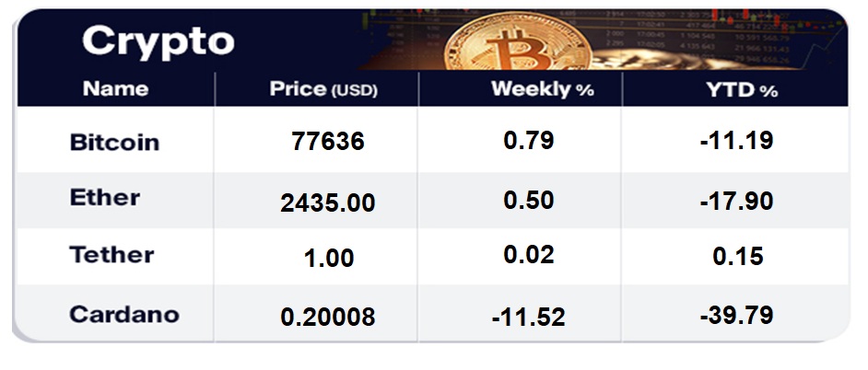
Task: Select the Price (USD) column header
Action: coord(323,89)
